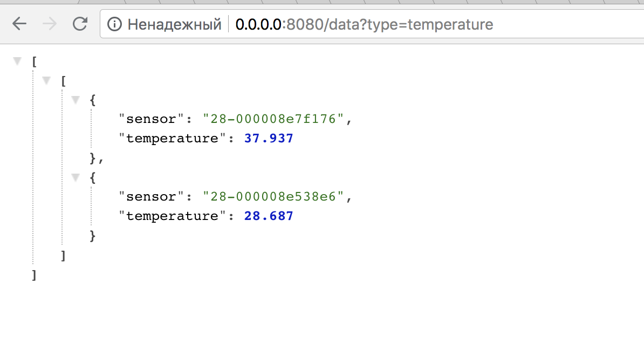Click the "Ненадежный" security label
This screenshot has width=644, height=344.
(174, 24)
